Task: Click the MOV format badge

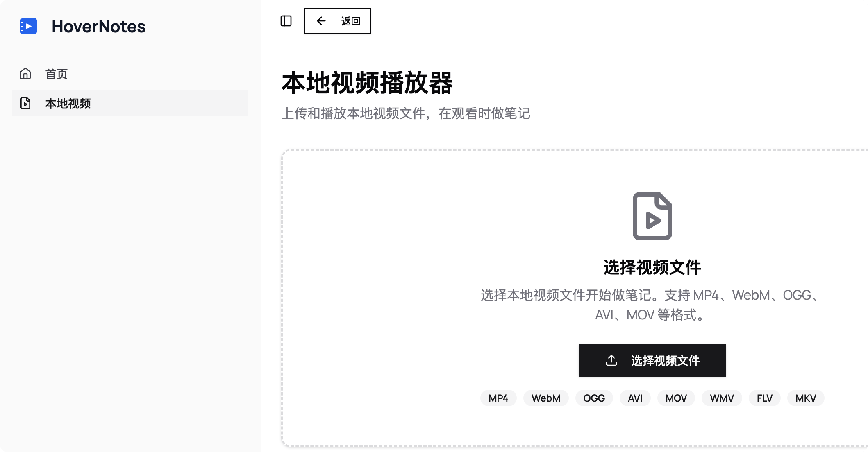Action: [676, 398]
